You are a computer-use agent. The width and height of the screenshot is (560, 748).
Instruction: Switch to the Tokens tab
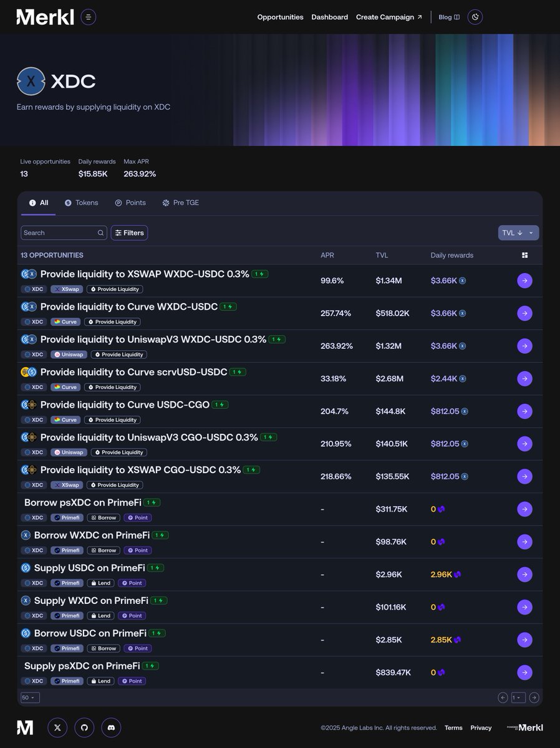click(82, 203)
